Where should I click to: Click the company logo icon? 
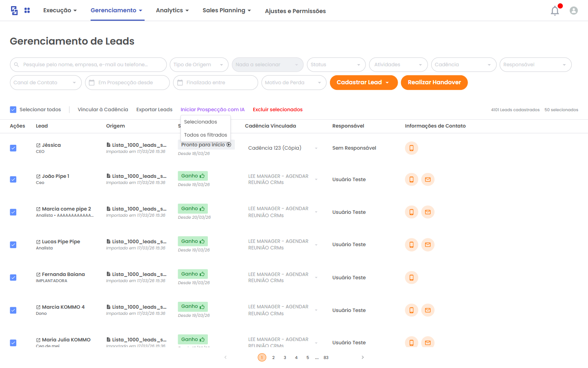14,11
